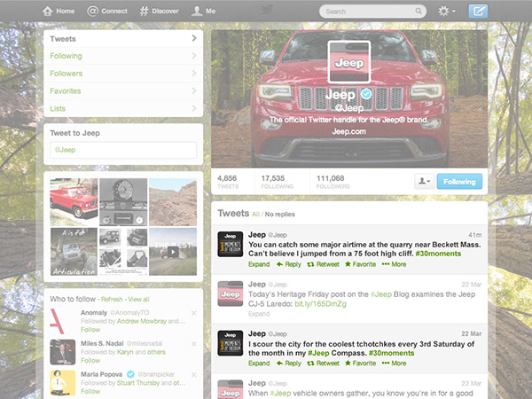
Task: View the 111,068 followers count
Action: [332, 182]
